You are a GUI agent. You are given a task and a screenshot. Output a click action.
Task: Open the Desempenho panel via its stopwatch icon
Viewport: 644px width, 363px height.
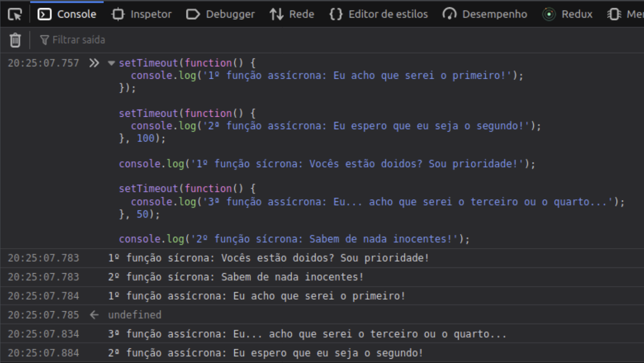click(450, 14)
